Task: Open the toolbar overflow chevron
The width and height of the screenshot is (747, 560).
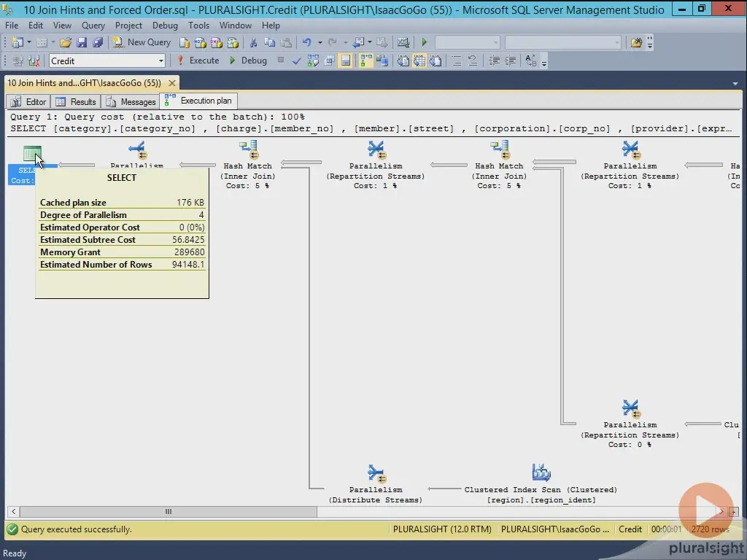Action: coord(544,64)
